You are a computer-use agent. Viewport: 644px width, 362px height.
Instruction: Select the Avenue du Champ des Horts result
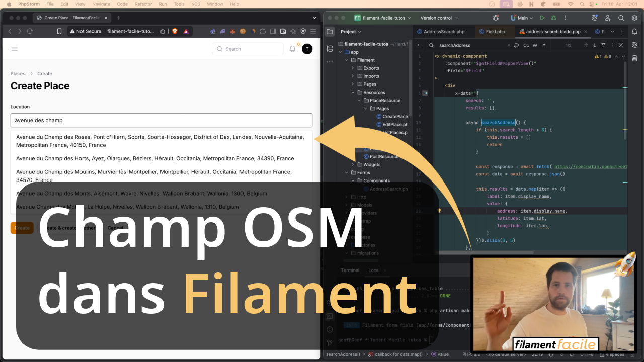coord(155,158)
